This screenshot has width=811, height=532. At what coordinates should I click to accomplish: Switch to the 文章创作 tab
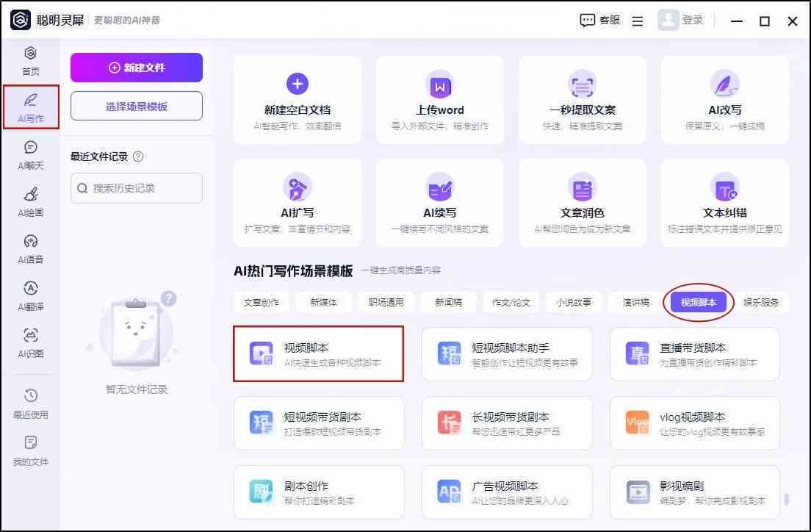coord(262,302)
